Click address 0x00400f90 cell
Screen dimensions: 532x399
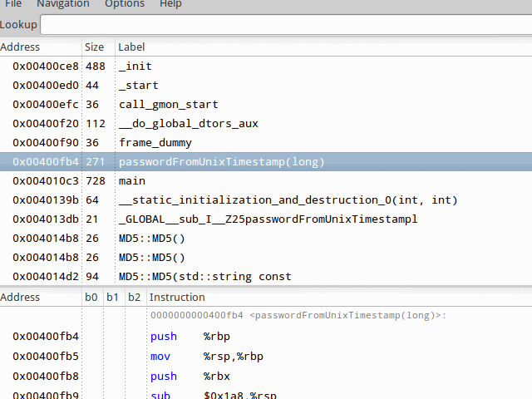(46, 142)
